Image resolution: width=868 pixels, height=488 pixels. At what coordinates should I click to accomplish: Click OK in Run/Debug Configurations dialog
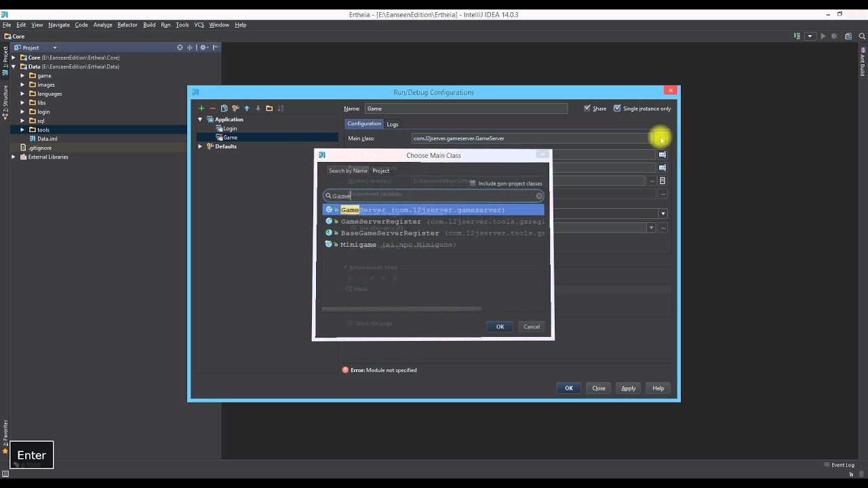point(569,388)
